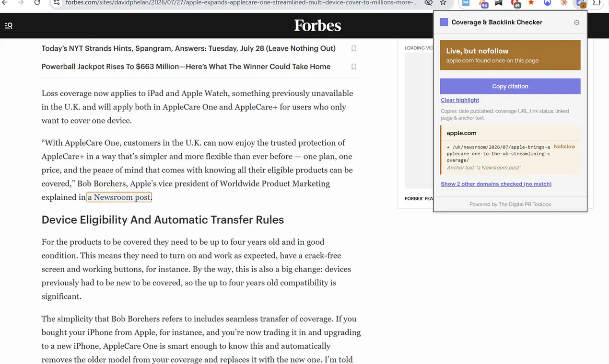
Task: Click the crossed-out eye icon in address bar
Action: [x=429, y=3]
